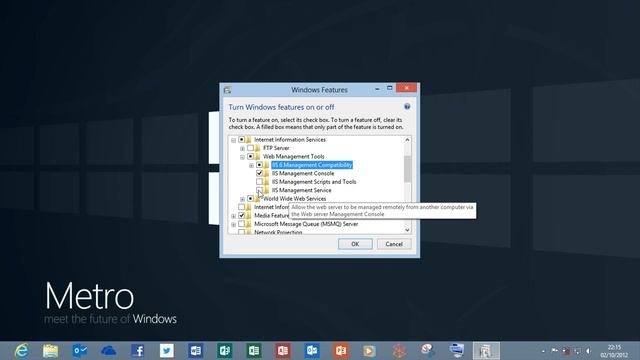This screenshot has height=360, width=640.
Task: Launch Excel from the taskbar
Action: [x=254, y=351]
